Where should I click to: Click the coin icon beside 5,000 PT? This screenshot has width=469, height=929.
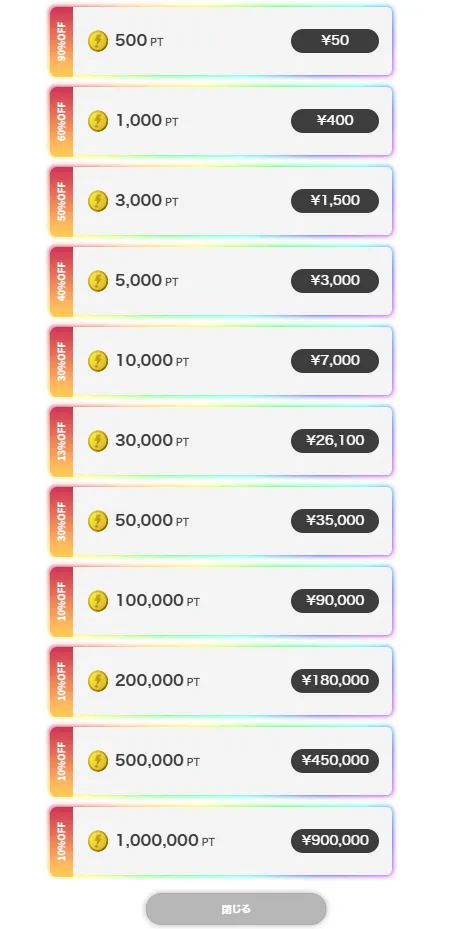click(98, 281)
